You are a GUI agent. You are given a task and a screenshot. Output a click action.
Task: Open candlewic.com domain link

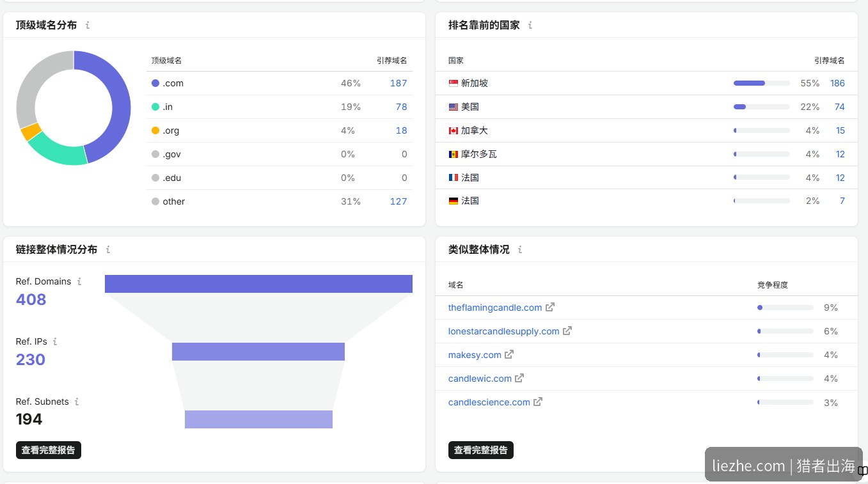[480, 379]
